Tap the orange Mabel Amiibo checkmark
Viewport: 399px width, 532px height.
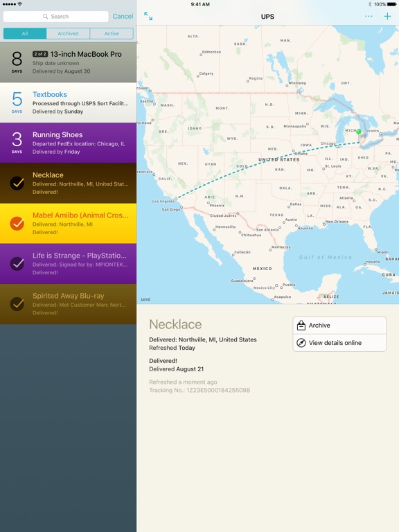(17, 224)
